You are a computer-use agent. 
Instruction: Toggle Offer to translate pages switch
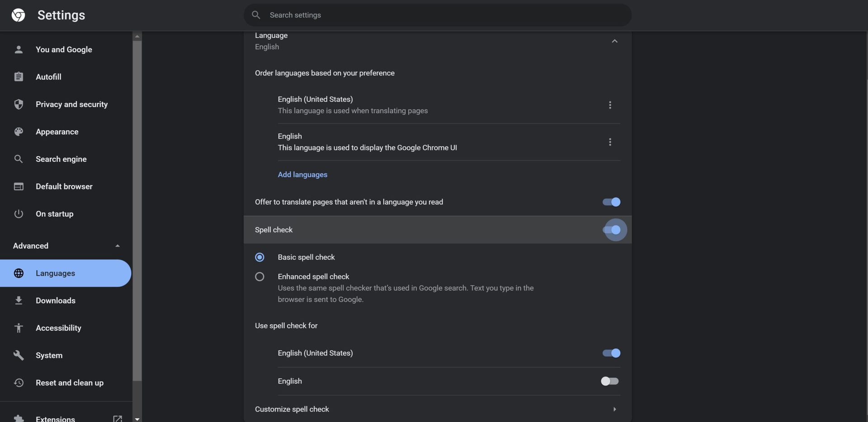[x=611, y=202]
